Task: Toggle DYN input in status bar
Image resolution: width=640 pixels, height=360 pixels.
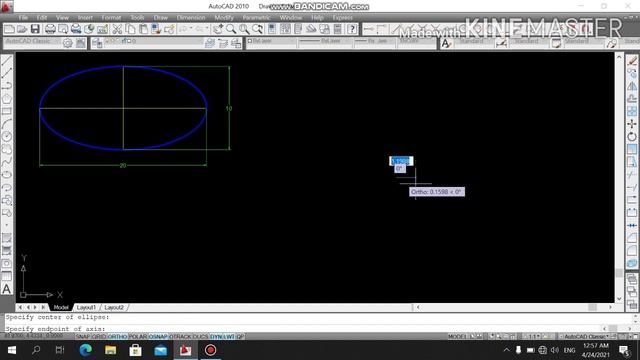Action: [216, 337]
